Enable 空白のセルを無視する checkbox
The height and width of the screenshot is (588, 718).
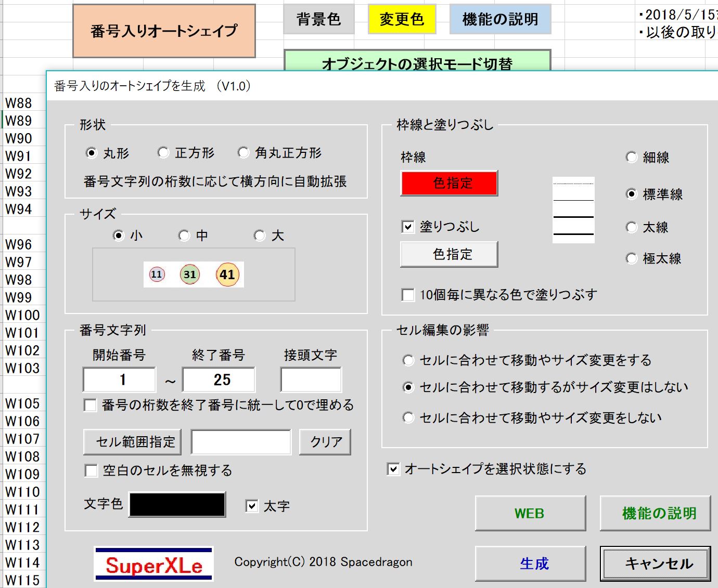click(91, 471)
